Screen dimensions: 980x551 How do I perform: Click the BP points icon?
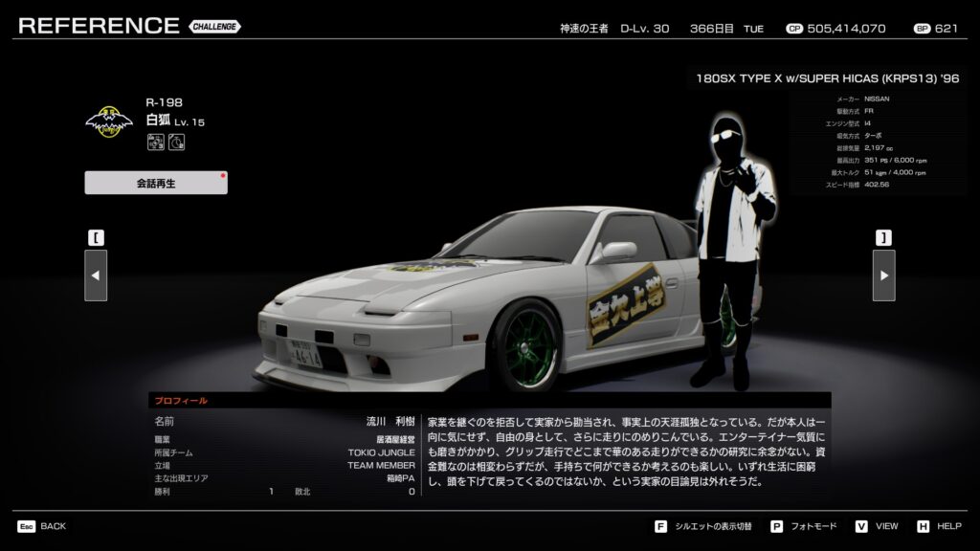[921, 29]
